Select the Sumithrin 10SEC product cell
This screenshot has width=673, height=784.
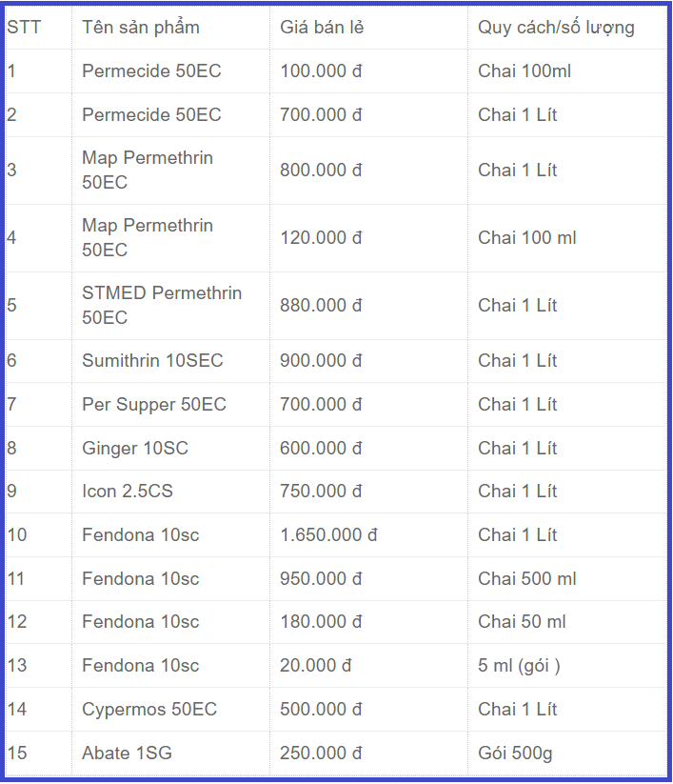click(152, 360)
